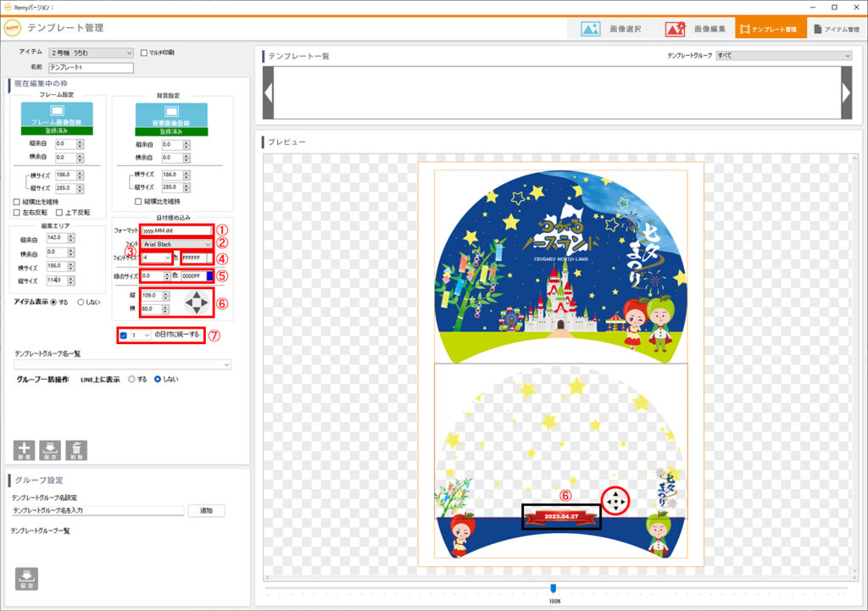Screen dimensions: 868x611
Task: Open the テンプレートグループ filter dropdown
Action: (x=782, y=56)
